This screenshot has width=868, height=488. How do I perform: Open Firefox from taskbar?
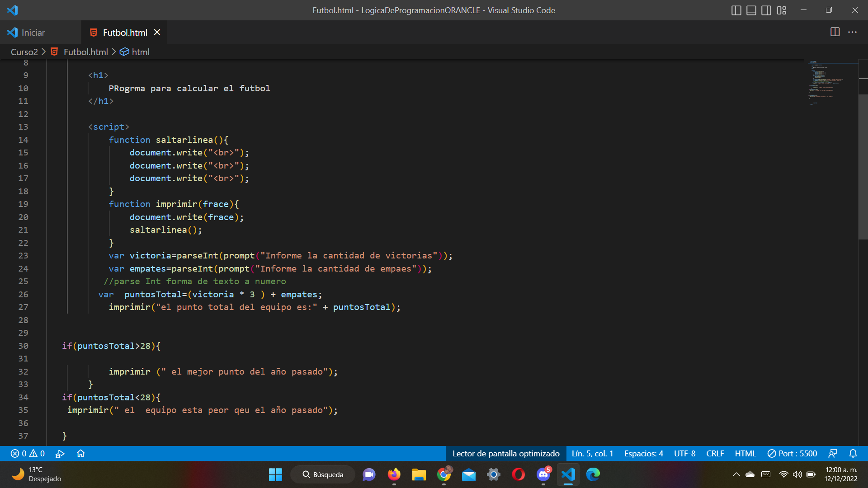click(394, 474)
